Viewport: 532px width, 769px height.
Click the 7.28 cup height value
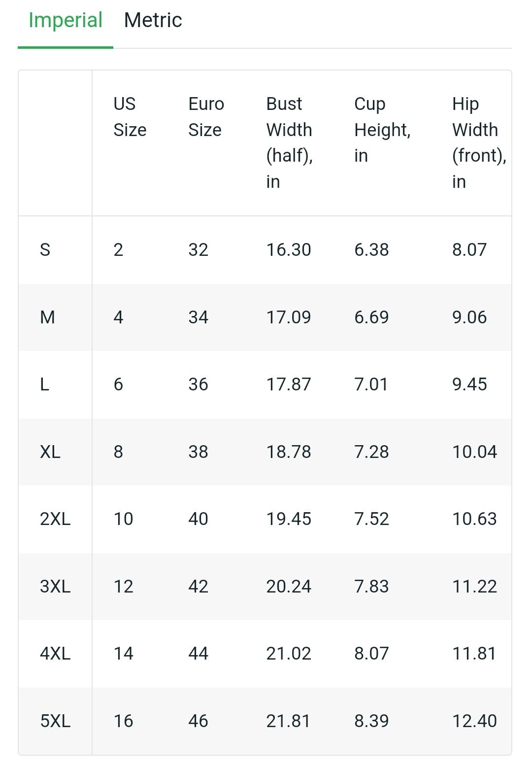pyautogui.click(x=371, y=452)
